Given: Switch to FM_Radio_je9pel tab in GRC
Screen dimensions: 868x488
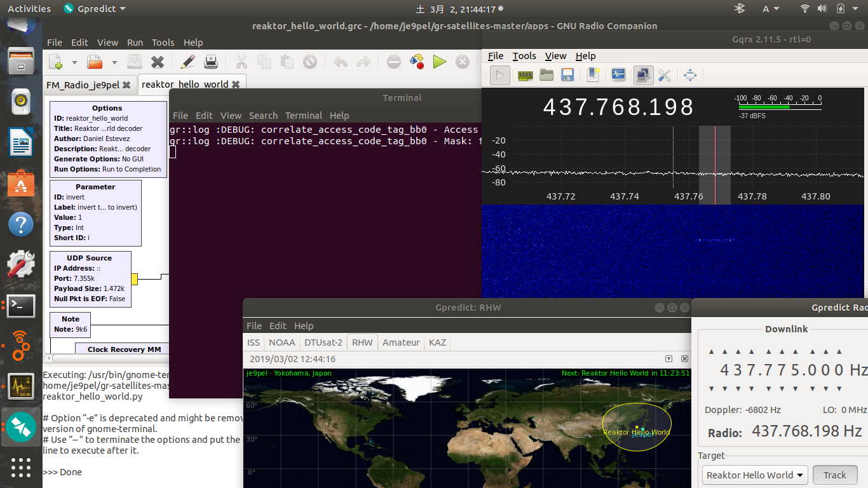Looking at the screenshot, I should [x=83, y=85].
